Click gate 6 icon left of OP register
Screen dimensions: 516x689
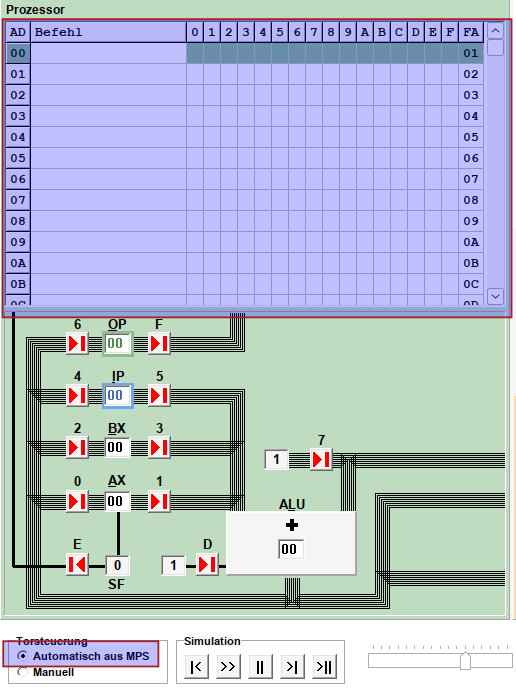pyautogui.click(x=77, y=344)
